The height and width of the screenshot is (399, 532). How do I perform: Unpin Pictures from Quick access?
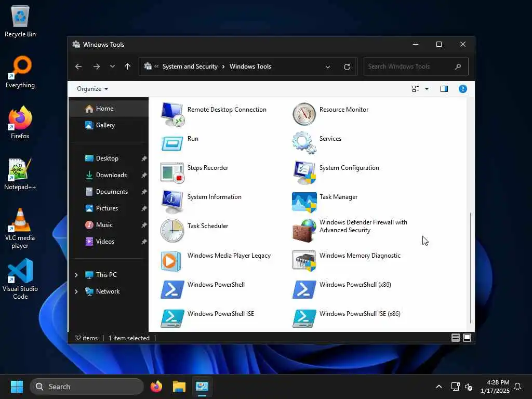coord(144,208)
